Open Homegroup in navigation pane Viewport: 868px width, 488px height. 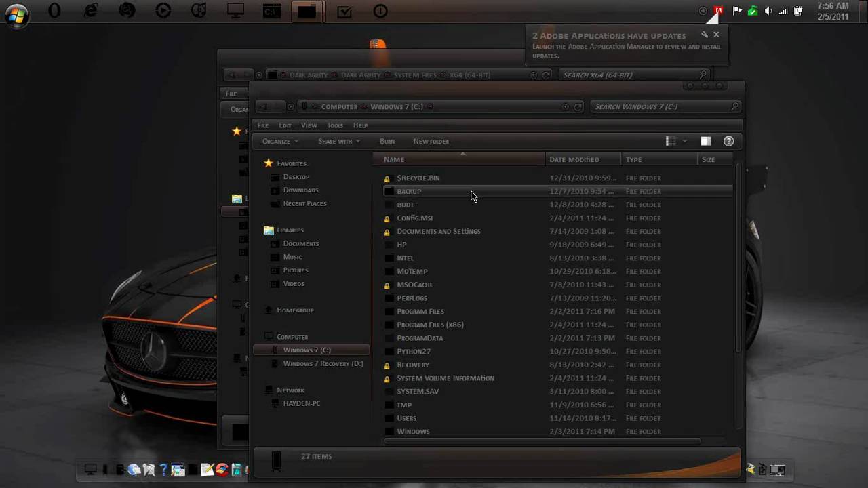point(295,310)
